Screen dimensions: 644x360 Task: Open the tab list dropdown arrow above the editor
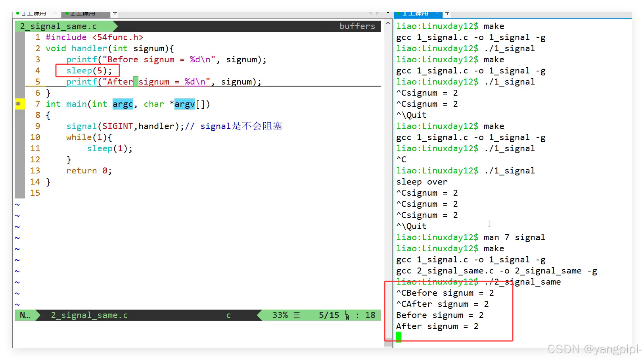point(388,13)
